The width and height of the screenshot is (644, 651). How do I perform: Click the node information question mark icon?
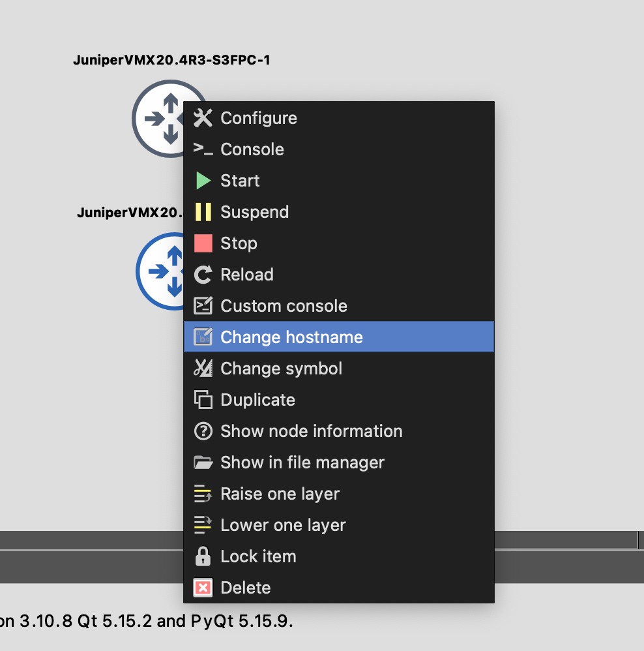coord(203,431)
